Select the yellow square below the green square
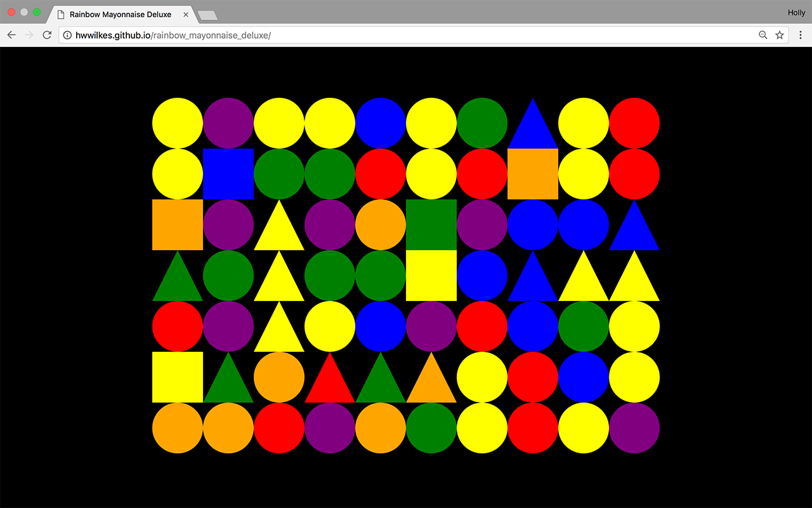Screen dimensions: 812x508 431,276
